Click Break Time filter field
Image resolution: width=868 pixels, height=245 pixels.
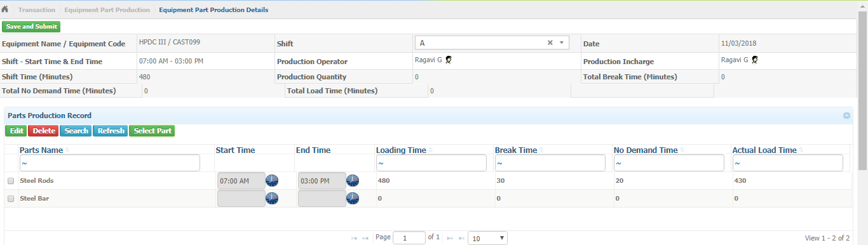point(550,163)
